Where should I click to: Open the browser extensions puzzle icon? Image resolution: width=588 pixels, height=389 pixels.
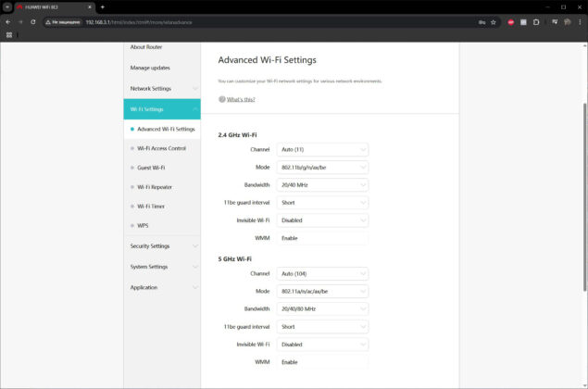pos(536,22)
